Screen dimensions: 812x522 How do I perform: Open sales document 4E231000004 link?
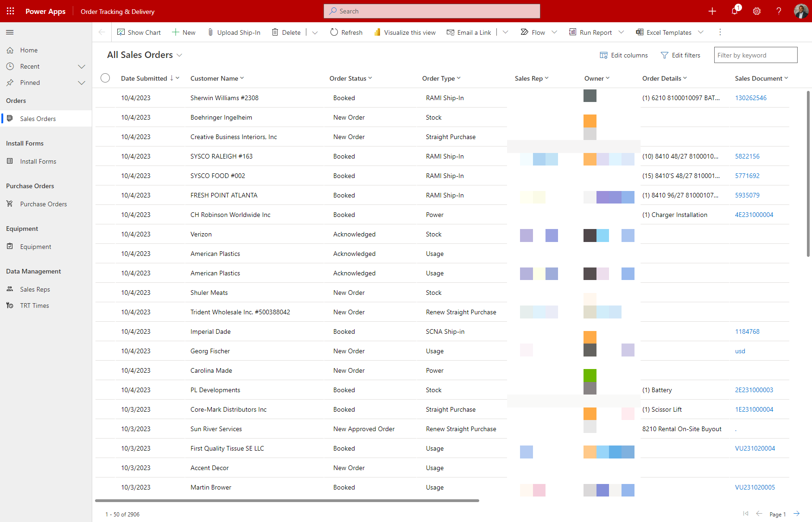pos(754,215)
